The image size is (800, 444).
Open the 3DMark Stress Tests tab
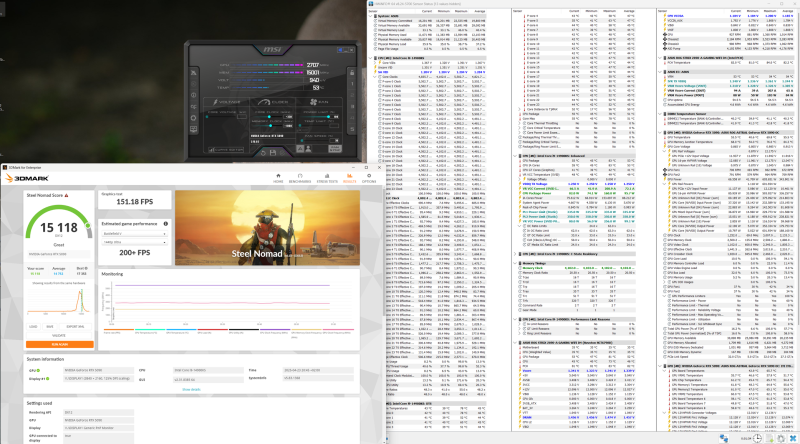click(327, 178)
